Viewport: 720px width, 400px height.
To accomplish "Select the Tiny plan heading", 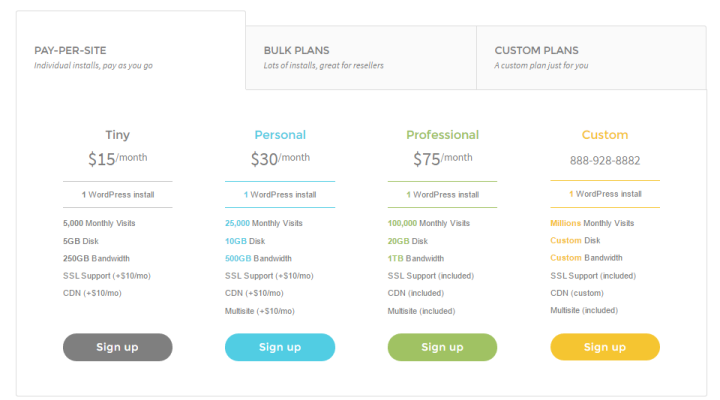I will tap(118, 135).
